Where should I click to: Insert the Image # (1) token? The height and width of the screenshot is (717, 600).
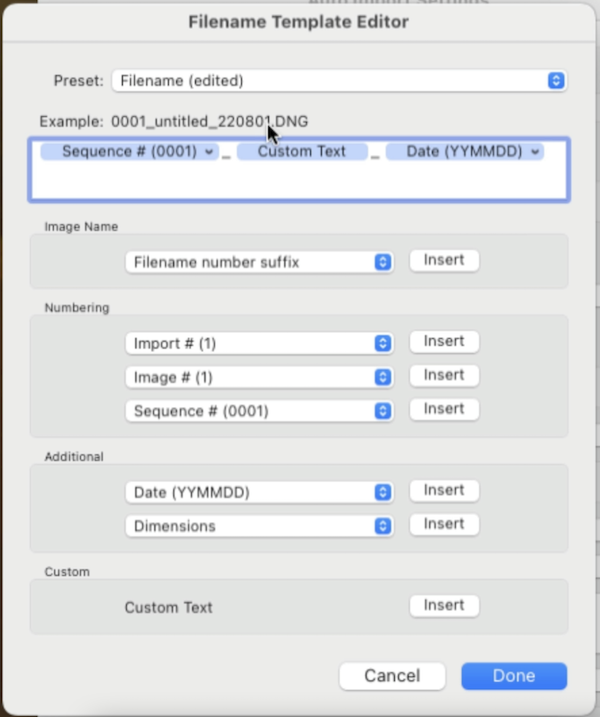[x=444, y=375]
